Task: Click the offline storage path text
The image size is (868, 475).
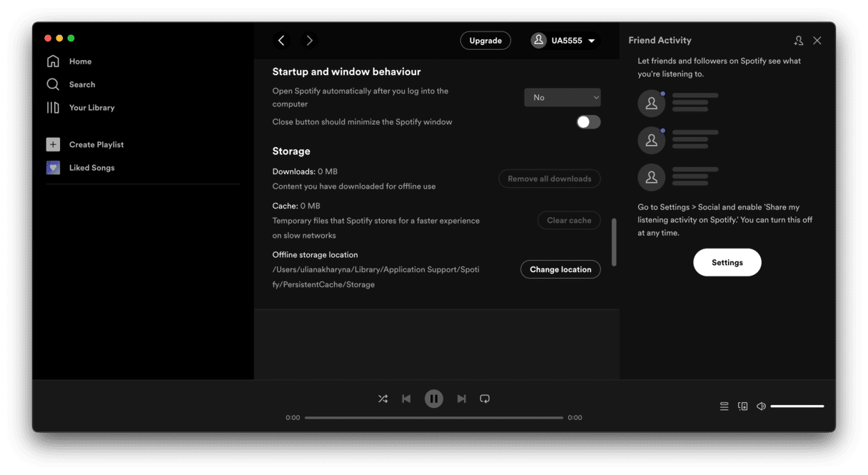Action: click(x=376, y=277)
